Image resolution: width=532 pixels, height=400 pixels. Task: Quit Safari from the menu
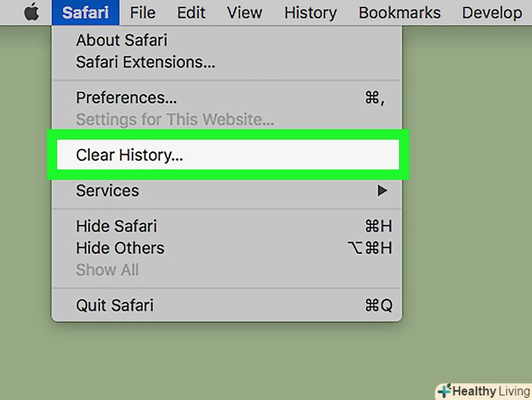tap(115, 305)
